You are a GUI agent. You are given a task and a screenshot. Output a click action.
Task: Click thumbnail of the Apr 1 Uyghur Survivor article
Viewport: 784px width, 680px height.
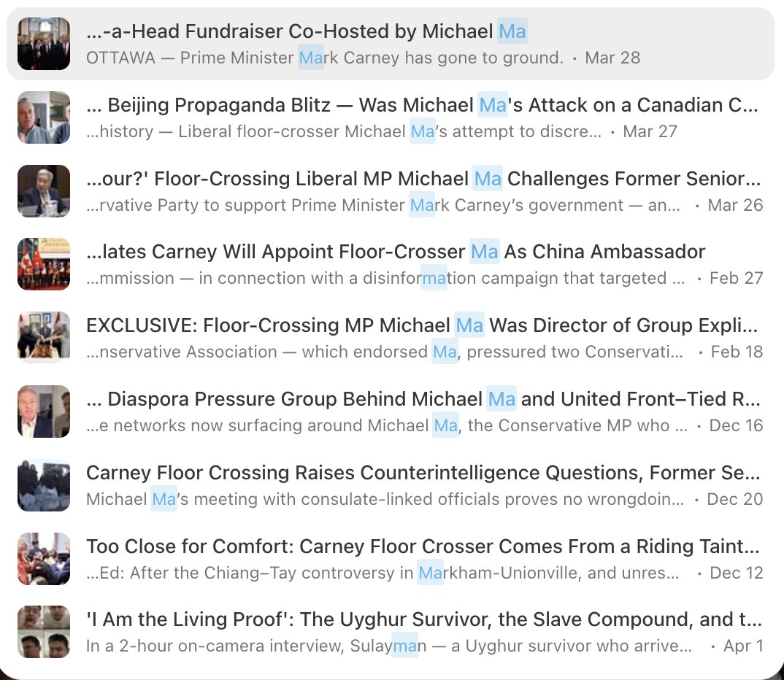click(44, 632)
